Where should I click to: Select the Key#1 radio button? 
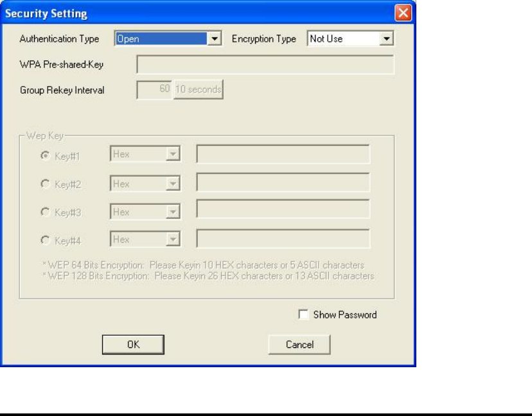click(x=45, y=155)
